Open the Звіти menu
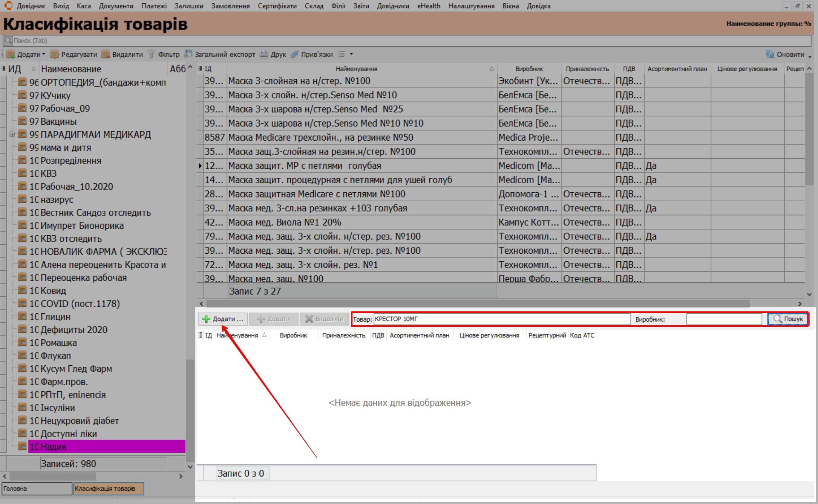Image resolution: width=818 pixels, height=504 pixels. [x=361, y=6]
